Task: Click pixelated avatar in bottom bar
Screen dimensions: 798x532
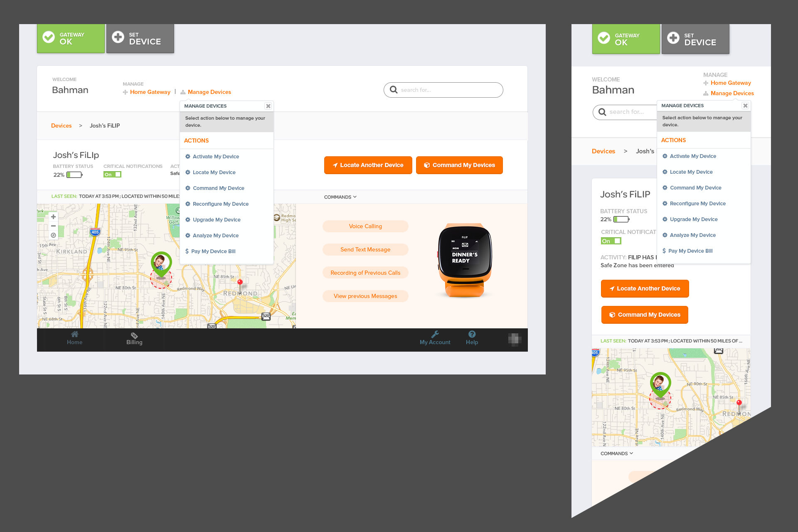Action: click(515, 340)
